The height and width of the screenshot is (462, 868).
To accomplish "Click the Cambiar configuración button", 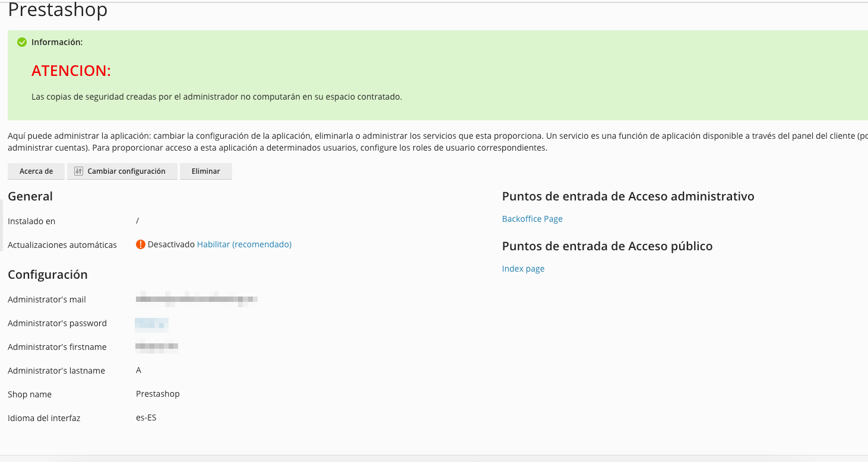I will [122, 171].
